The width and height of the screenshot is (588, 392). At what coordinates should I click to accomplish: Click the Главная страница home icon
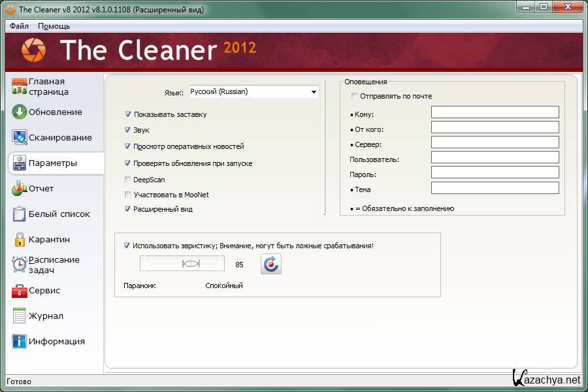pos(20,86)
